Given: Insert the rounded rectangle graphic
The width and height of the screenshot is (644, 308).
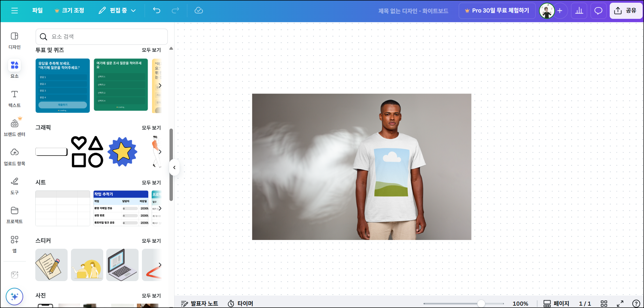Looking at the screenshot, I should coord(51,152).
